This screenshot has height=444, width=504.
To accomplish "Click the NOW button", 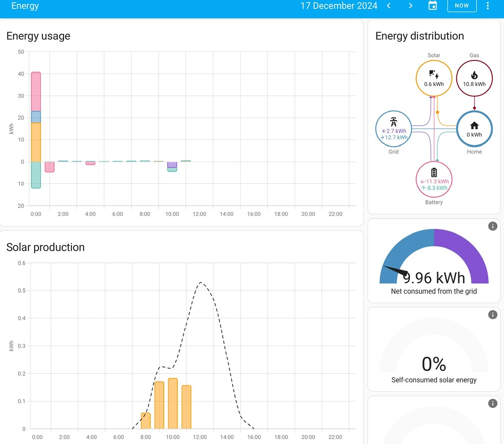I will 462,6.
